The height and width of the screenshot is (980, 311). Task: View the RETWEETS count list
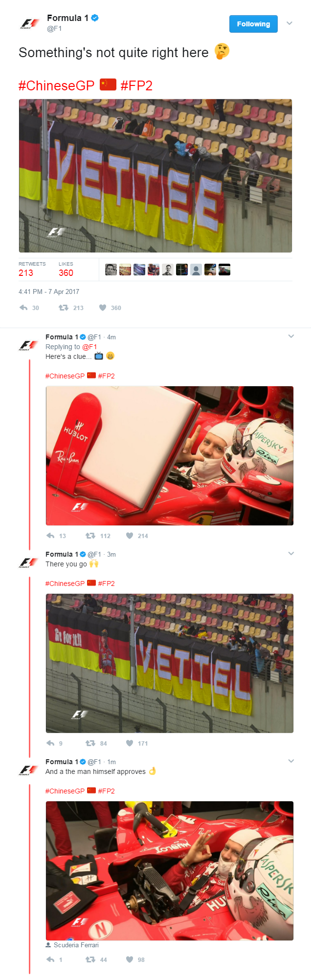click(x=32, y=269)
